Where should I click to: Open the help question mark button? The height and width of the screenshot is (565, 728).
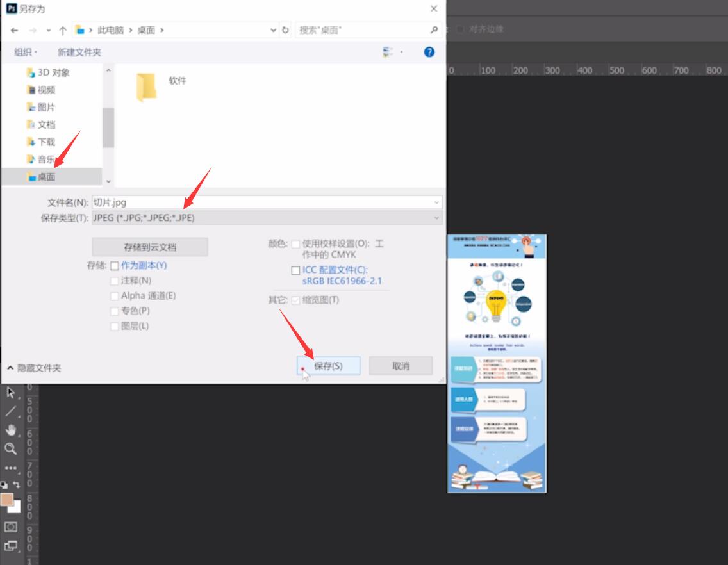tap(429, 52)
